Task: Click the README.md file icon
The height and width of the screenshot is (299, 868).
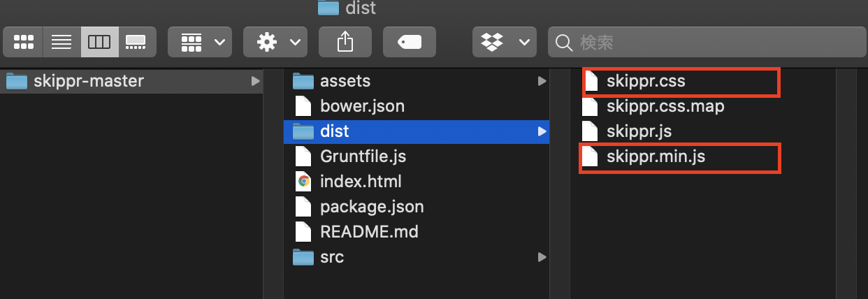Action: 303,231
